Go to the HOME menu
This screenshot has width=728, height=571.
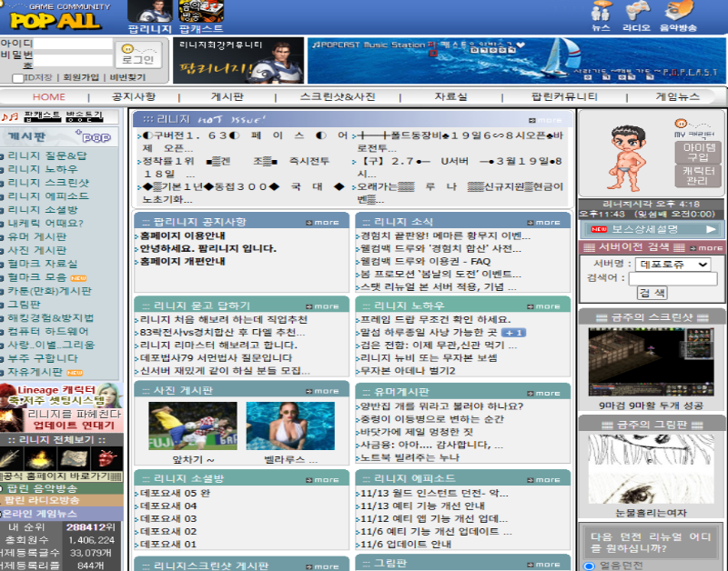(x=49, y=97)
